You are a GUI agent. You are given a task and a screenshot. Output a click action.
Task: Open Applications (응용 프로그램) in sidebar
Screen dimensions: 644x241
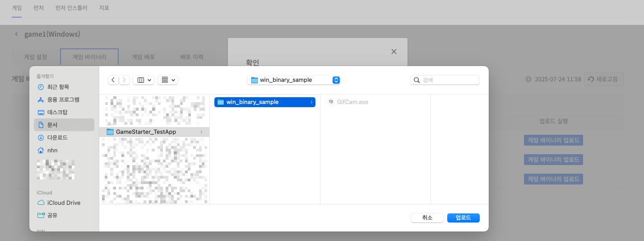click(63, 99)
